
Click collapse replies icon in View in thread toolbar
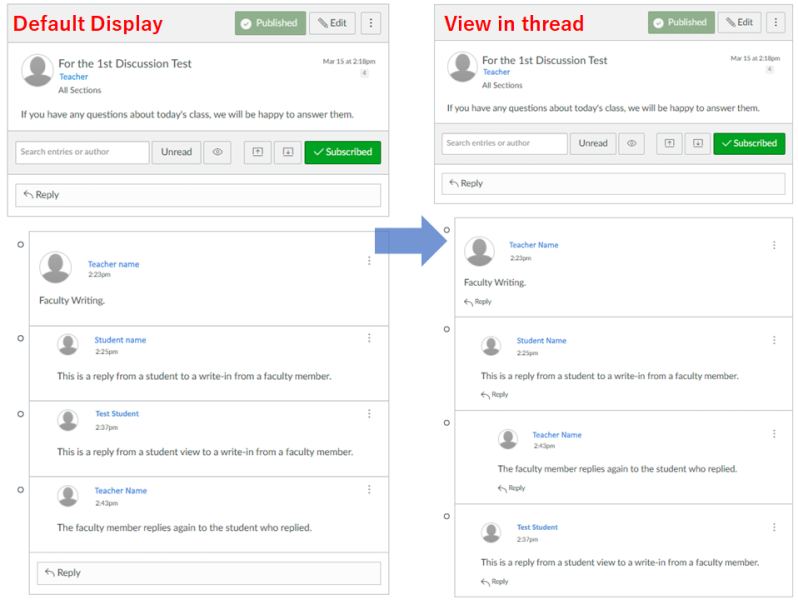pyautogui.click(x=669, y=143)
